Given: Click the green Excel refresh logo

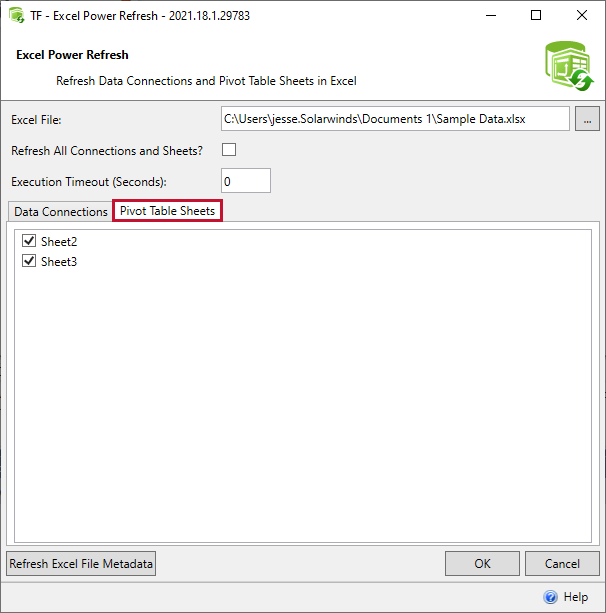Looking at the screenshot, I should tap(569, 66).
